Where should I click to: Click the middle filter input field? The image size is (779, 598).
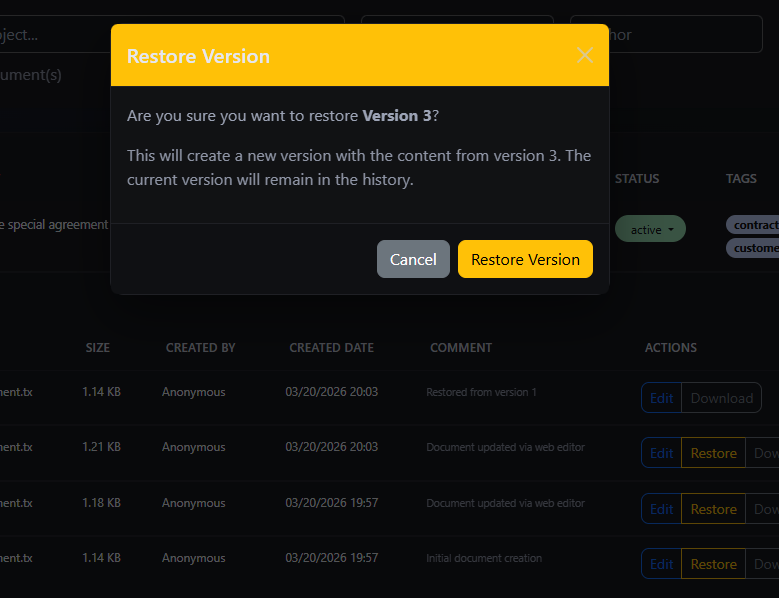pyautogui.click(x=457, y=34)
